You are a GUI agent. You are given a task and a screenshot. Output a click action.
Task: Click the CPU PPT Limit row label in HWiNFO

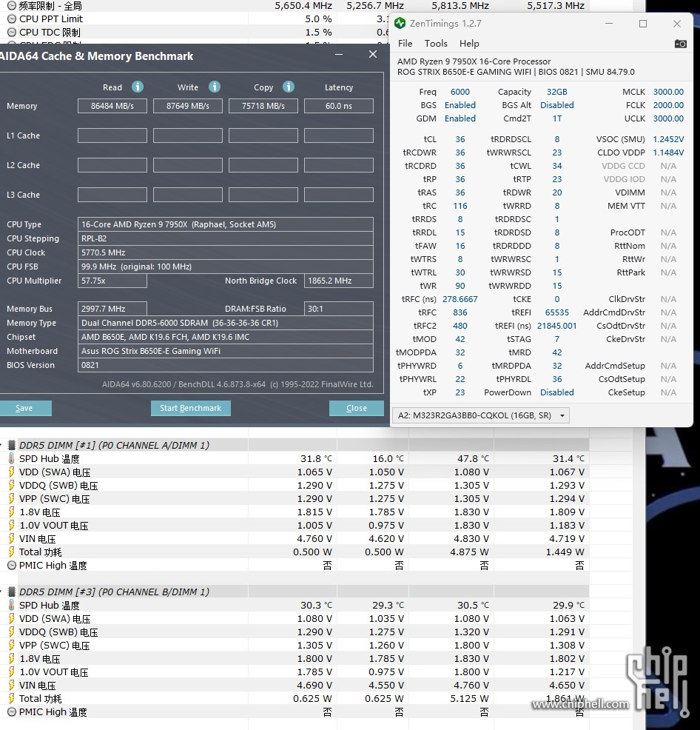51,19
